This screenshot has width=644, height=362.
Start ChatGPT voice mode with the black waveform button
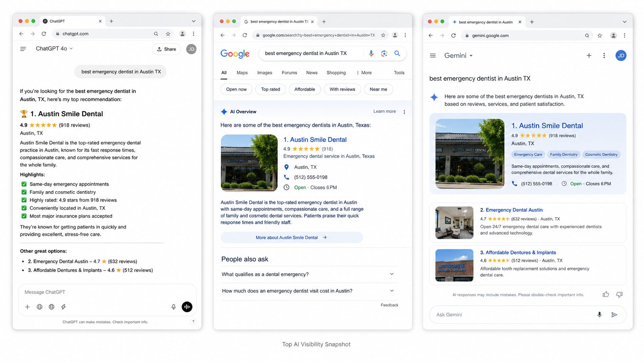pos(187,307)
